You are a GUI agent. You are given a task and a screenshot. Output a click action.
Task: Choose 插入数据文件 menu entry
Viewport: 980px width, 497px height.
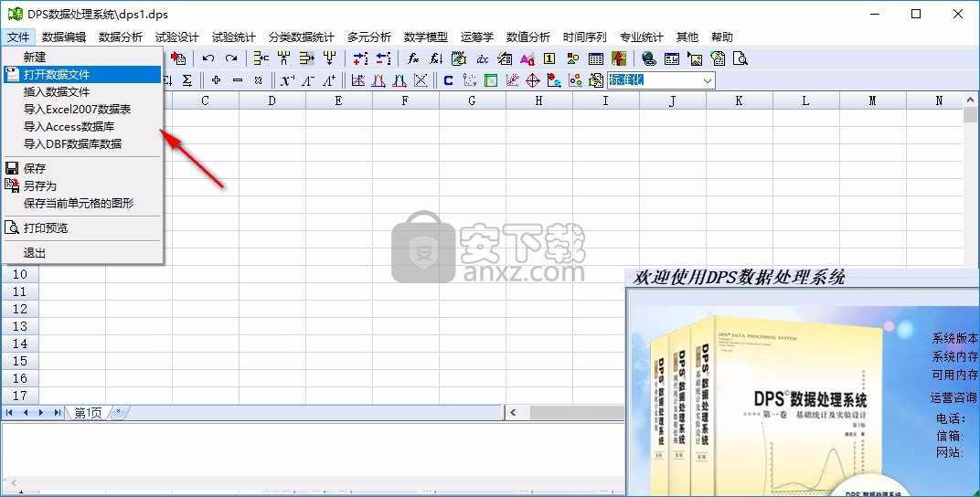pos(82,91)
